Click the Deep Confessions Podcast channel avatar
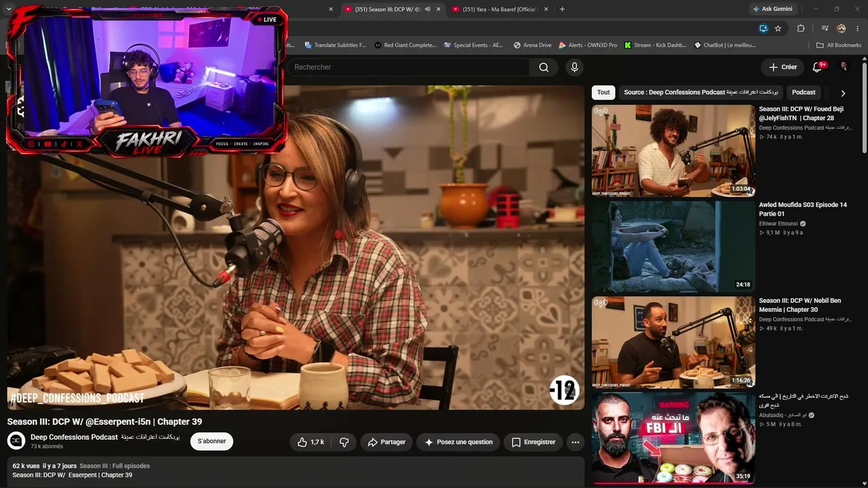868x488 pixels. (16, 441)
